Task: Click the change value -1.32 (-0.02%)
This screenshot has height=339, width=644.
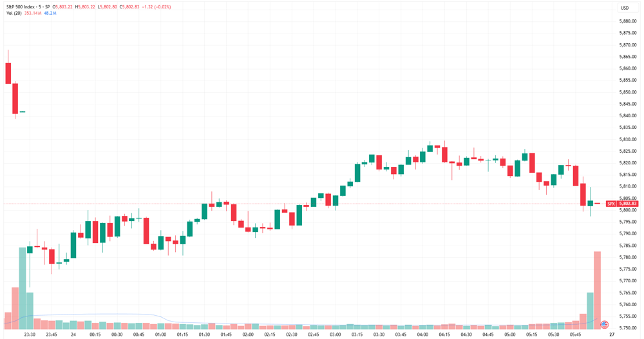Action: click(x=156, y=7)
